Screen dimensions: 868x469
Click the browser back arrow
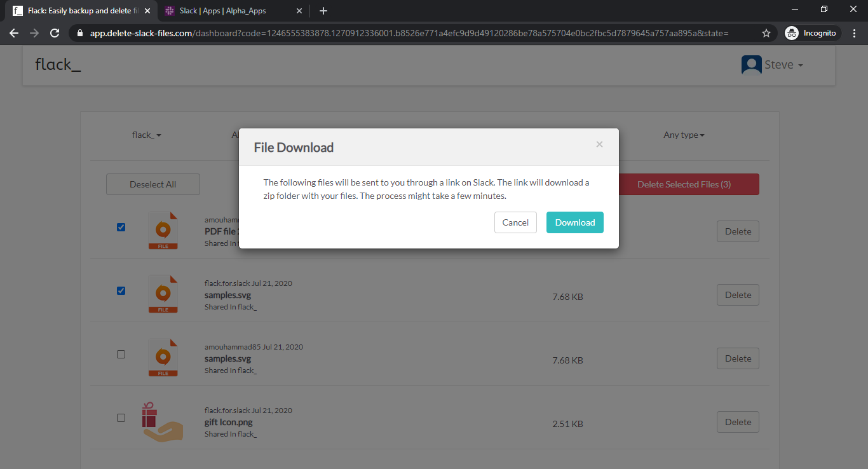pyautogui.click(x=14, y=33)
